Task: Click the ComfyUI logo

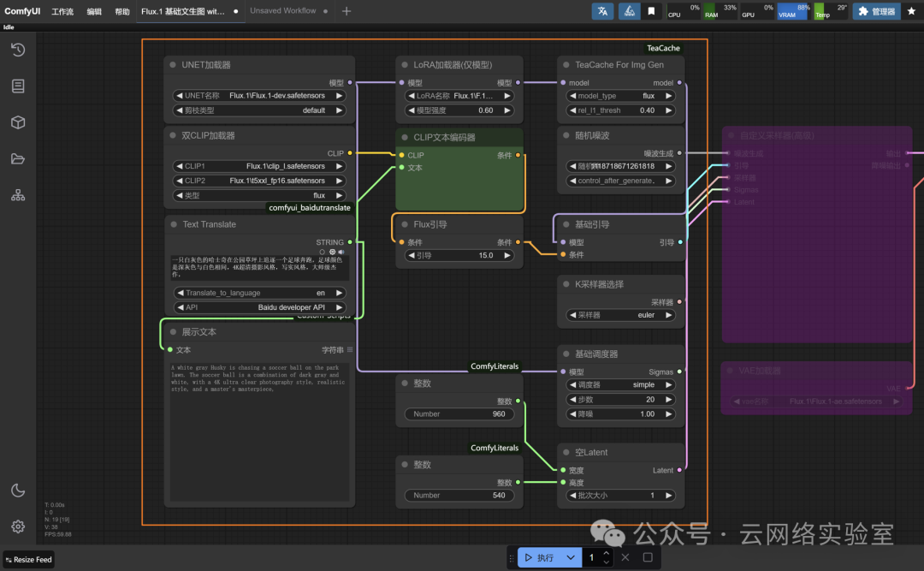Action: click(x=22, y=11)
